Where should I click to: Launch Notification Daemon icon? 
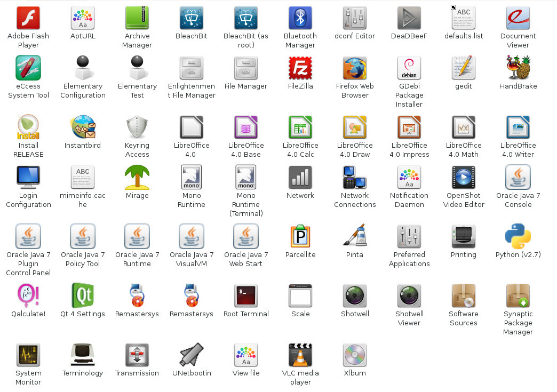(409, 177)
